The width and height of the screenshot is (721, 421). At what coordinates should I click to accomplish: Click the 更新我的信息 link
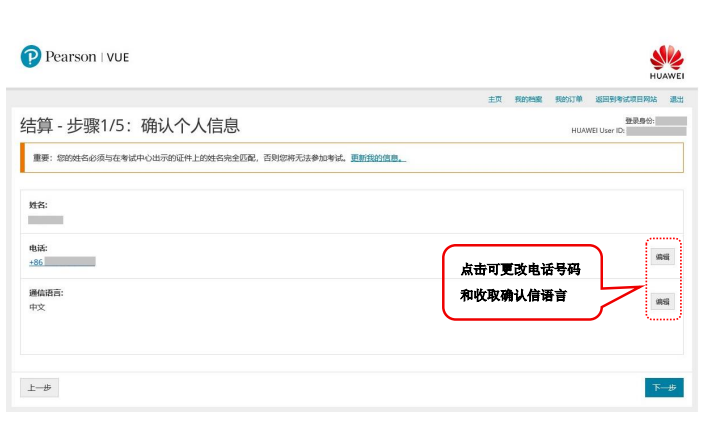(x=377, y=158)
